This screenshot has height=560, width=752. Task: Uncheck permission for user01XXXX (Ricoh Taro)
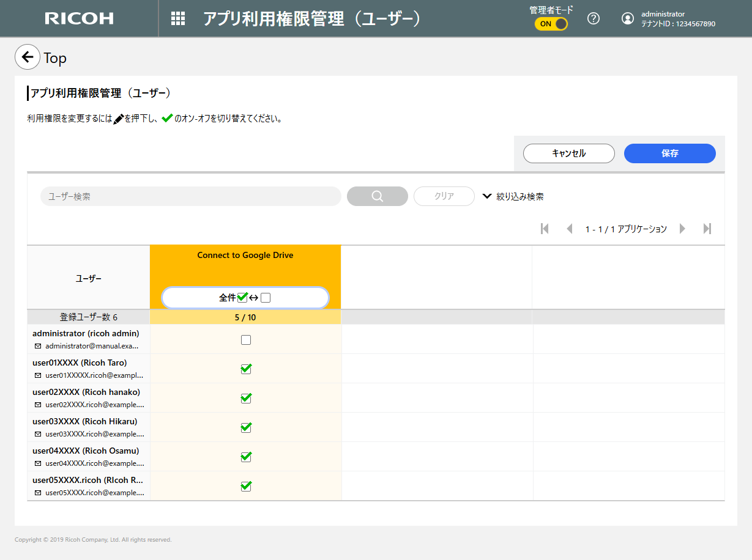tap(246, 369)
